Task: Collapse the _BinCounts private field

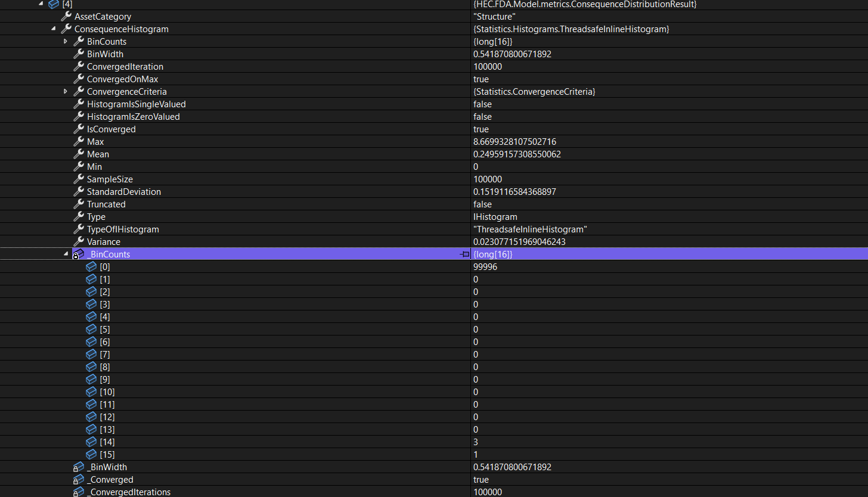Action: [66, 254]
